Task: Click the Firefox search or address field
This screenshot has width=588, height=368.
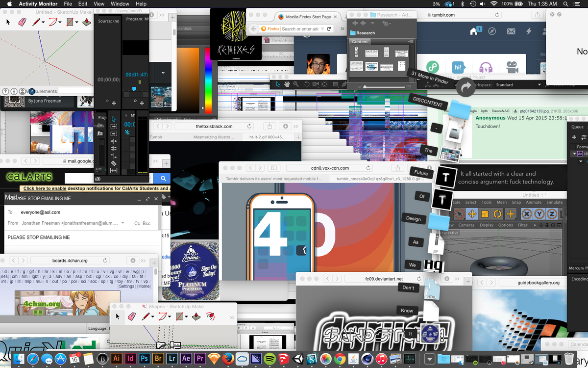Action: [x=297, y=29]
